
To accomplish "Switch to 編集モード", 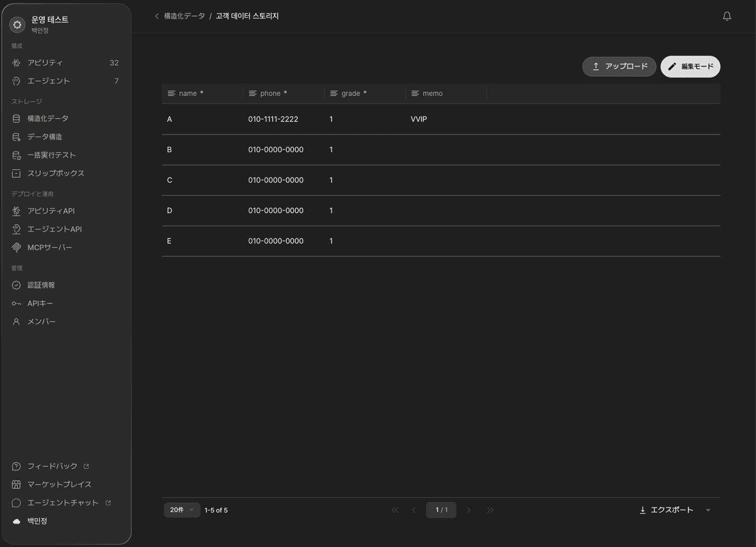I will (690, 67).
